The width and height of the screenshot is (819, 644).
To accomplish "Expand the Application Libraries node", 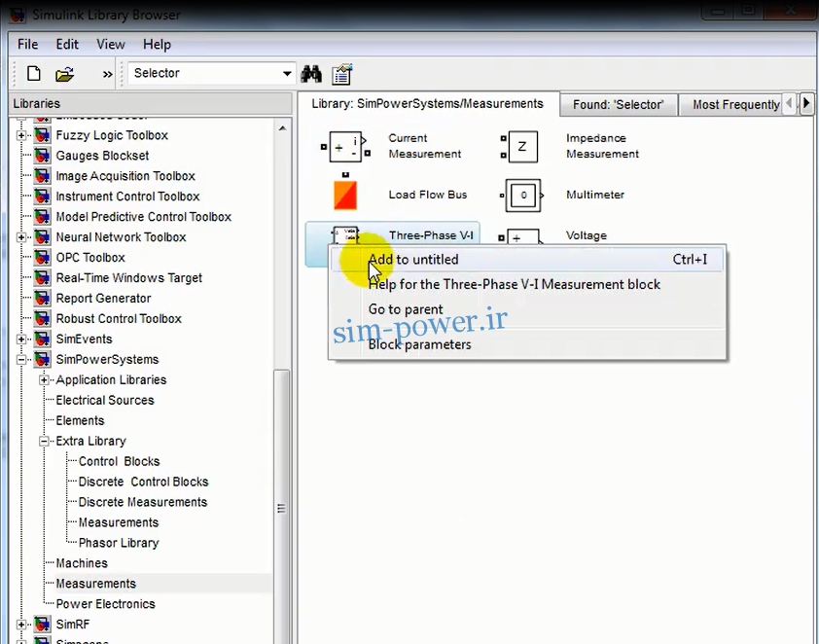I will click(x=44, y=380).
